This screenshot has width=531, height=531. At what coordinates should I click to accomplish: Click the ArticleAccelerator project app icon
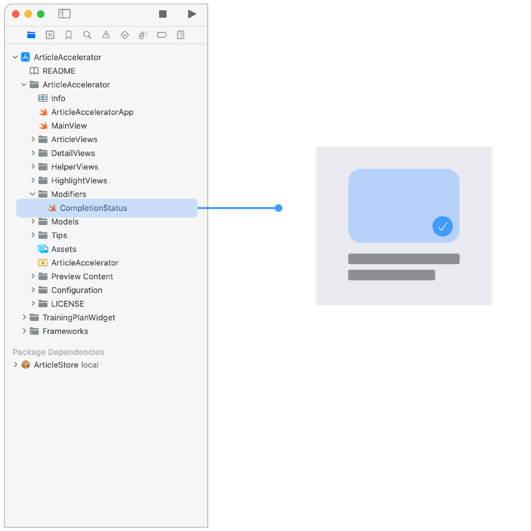[25, 57]
